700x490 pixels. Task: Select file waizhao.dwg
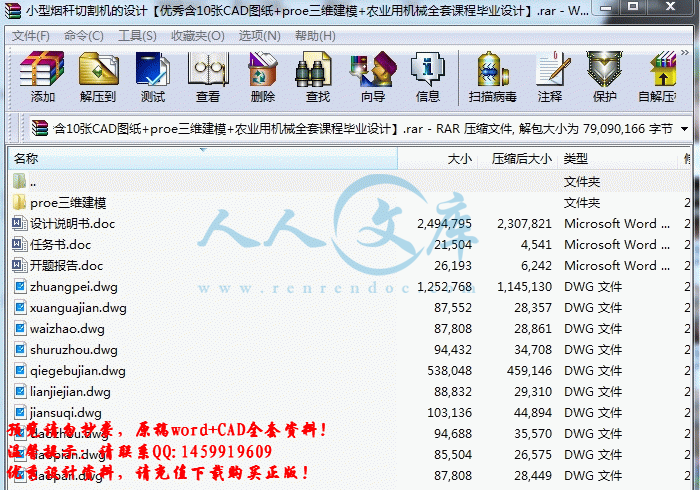pyautogui.click(x=67, y=329)
